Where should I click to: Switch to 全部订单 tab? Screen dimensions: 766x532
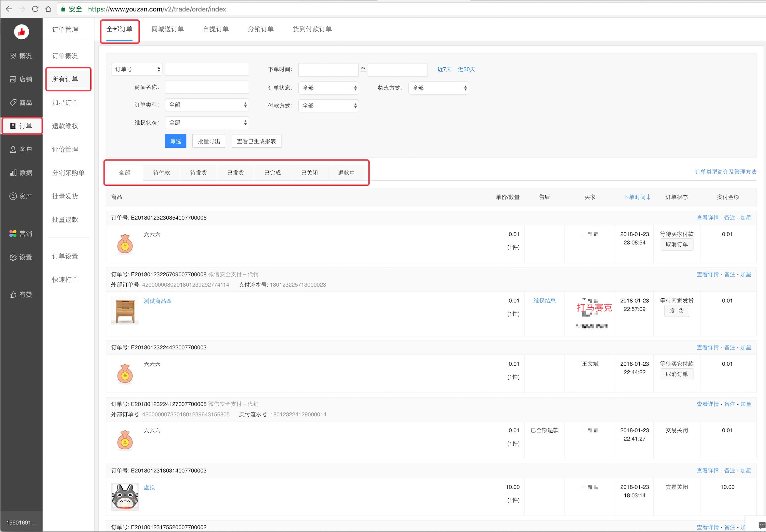119,29
